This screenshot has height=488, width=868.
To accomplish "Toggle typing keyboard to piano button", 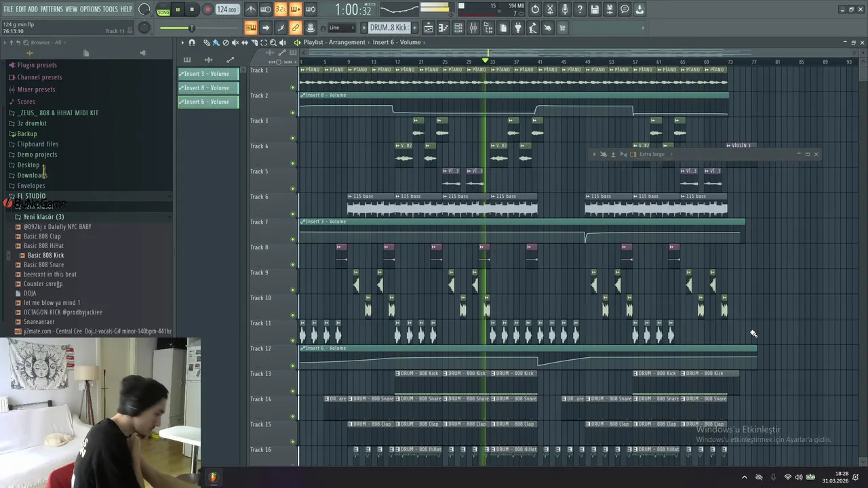I will tap(250, 28).
